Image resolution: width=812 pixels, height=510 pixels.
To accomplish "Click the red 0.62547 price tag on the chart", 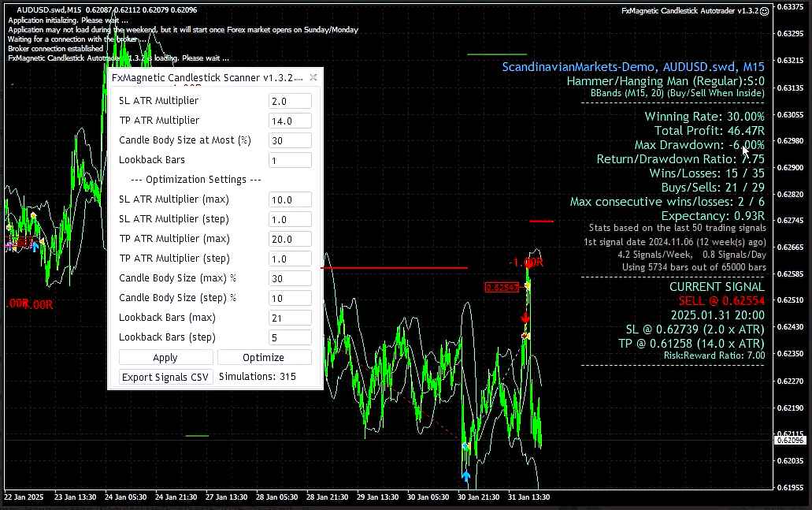I will pos(502,287).
